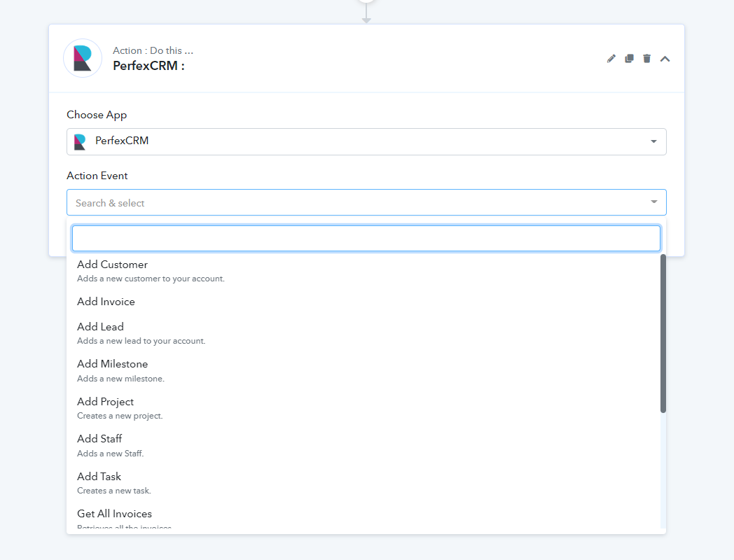The height and width of the screenshot is (560, 734).
Task: Delete the action with trash icon
Action: (647, 59)
